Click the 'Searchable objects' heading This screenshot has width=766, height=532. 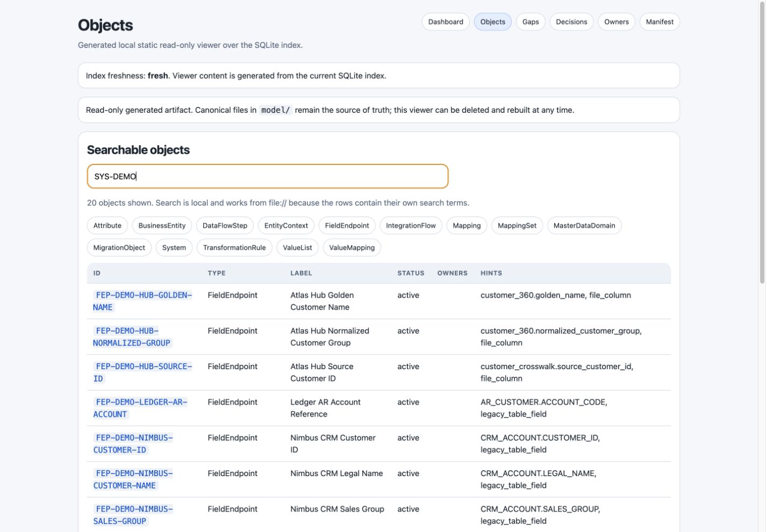pyautogui.click(x=138, y=150)
